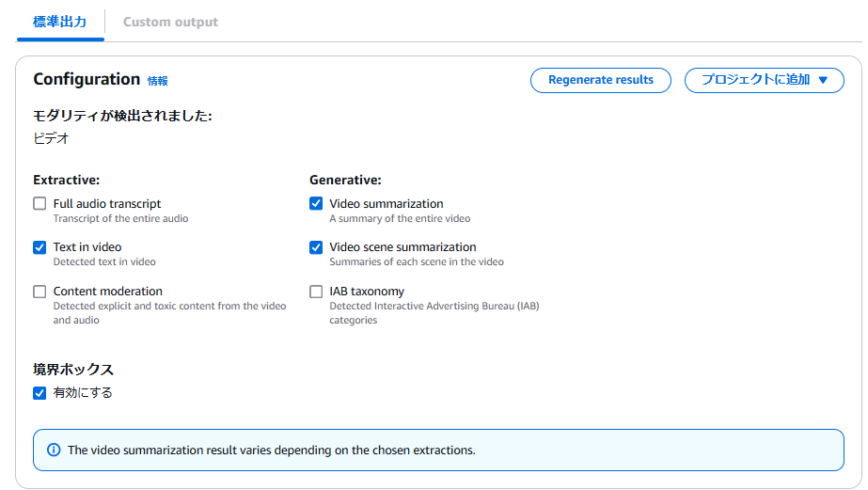
Task: Uncheck the Text in video checkbox
Action: [39, 247]
